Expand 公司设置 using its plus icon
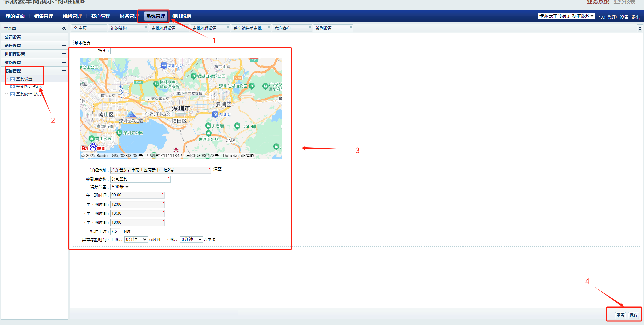This screenshot has height=325, width=644. coord(64,37)
